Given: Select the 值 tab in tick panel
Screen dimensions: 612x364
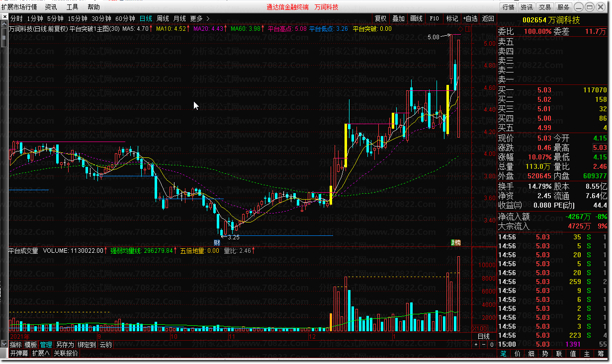Looking at the screenshot, I should pyautogui.click(x=573, y=354).
